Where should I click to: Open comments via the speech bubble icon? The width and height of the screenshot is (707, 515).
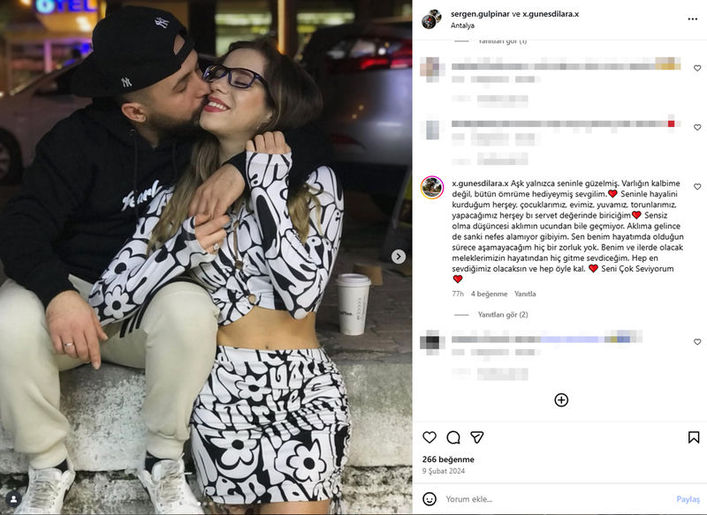[453, 437]
